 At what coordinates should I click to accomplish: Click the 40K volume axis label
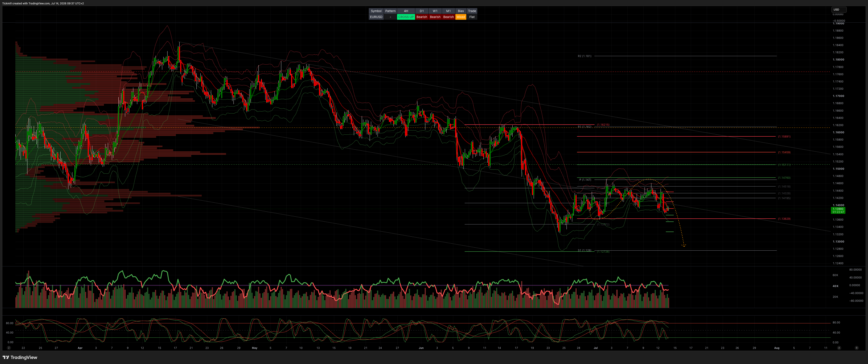tap(835, 286)
